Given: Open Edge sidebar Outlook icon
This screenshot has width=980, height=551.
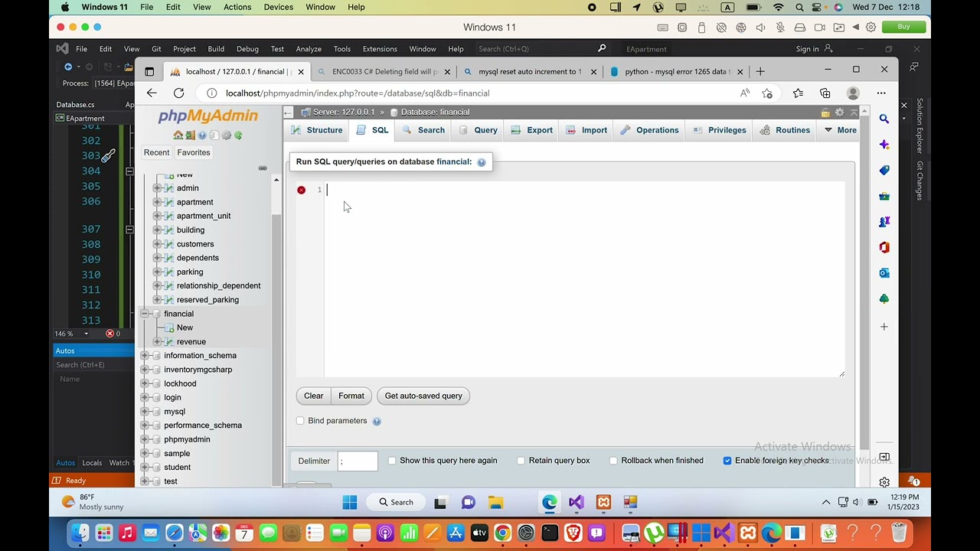Looking at the screenshot, I should pos(884,272).
